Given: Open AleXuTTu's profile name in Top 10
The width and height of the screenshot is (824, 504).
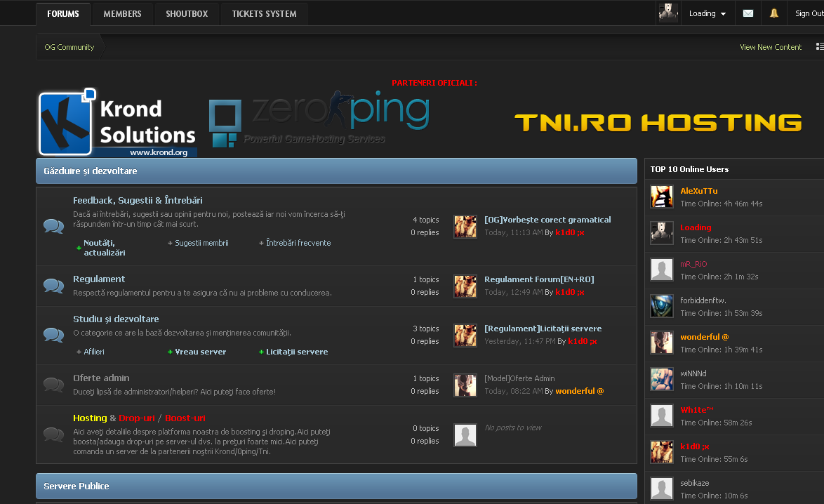Looking at the screenshot, I should 699,191.
